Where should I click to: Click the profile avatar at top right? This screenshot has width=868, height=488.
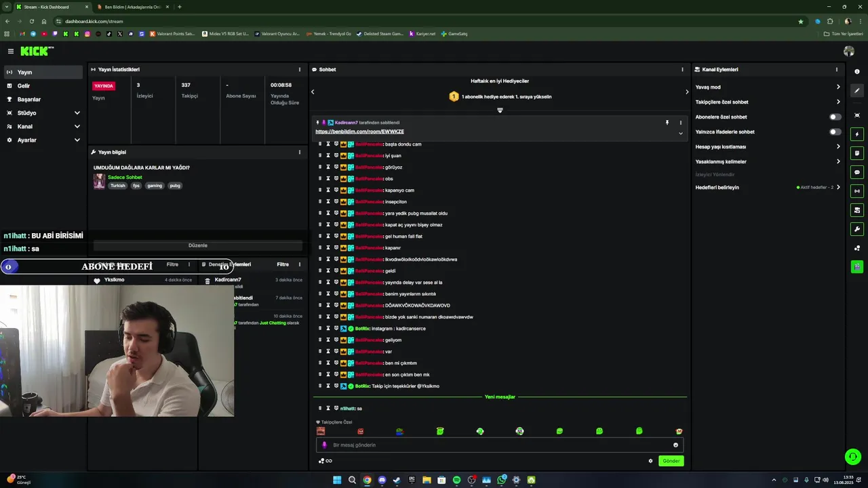click(x=849, y=51)
